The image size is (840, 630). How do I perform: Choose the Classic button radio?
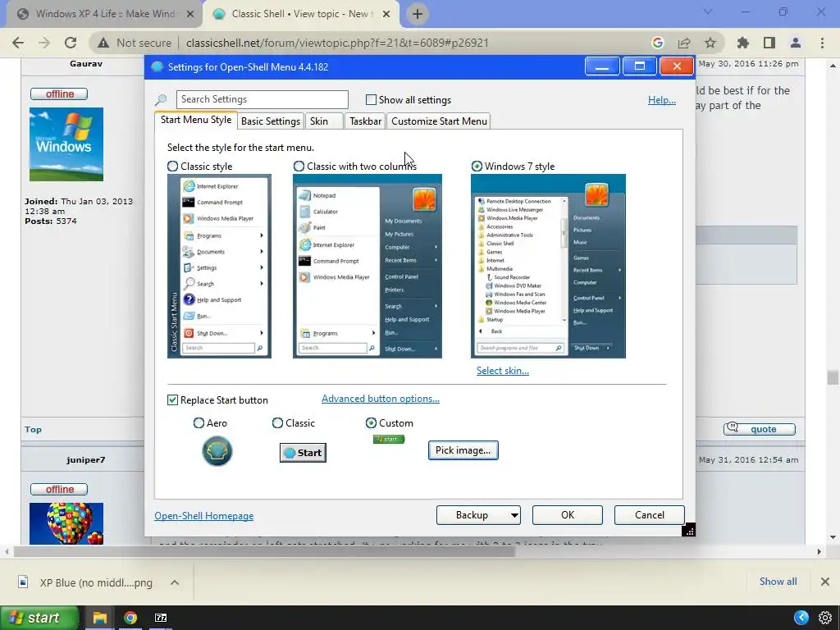click(x=277, y=423)
